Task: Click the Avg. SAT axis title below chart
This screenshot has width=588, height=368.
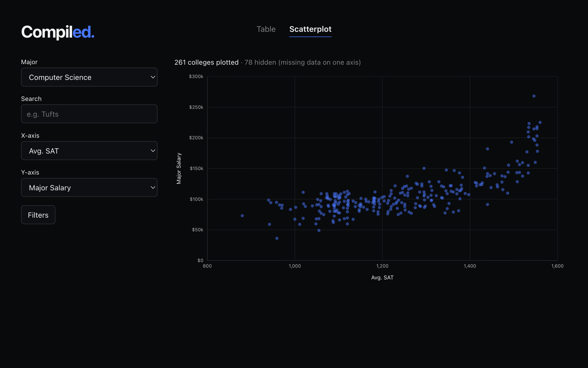Action: 382,278
